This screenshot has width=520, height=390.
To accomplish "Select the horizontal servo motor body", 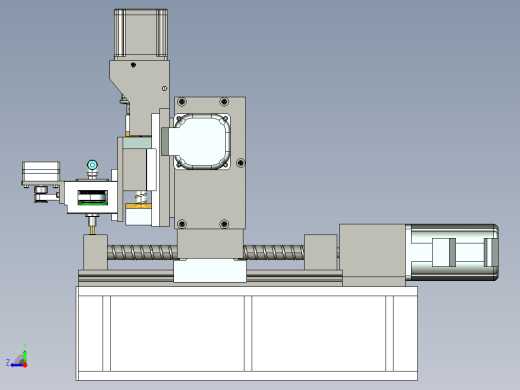I will tap(452, 252).
